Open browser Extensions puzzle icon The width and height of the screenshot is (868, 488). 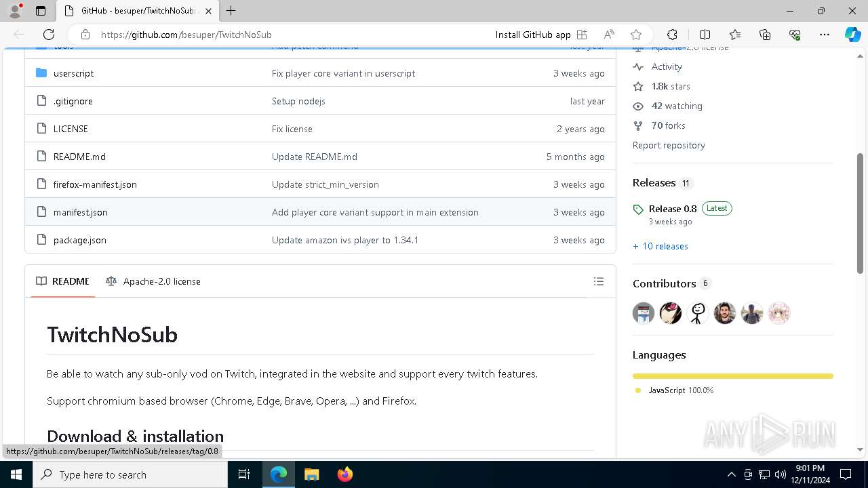click(x=672, y=35)
